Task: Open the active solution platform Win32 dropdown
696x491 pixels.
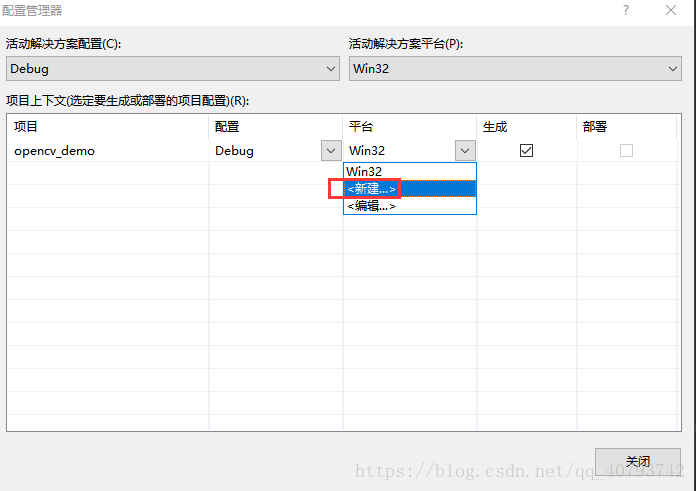Action: pyautogui.click(x=515, y=68)
